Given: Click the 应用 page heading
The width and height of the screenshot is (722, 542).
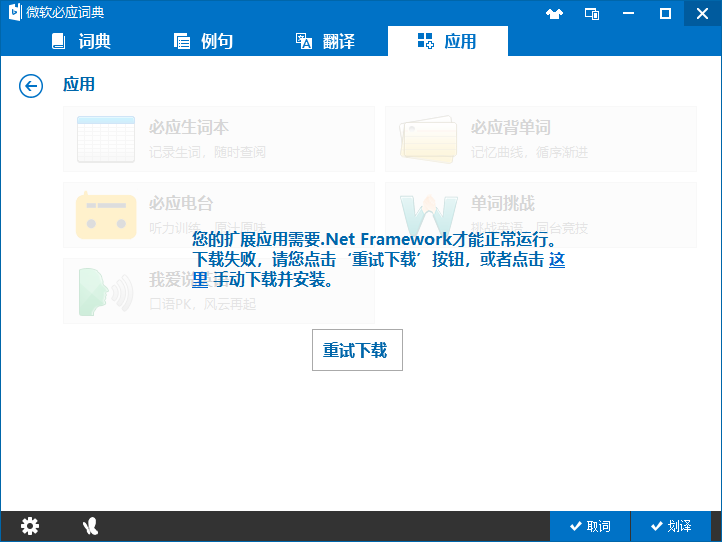Looking at the screenshot, I should 79,84.
